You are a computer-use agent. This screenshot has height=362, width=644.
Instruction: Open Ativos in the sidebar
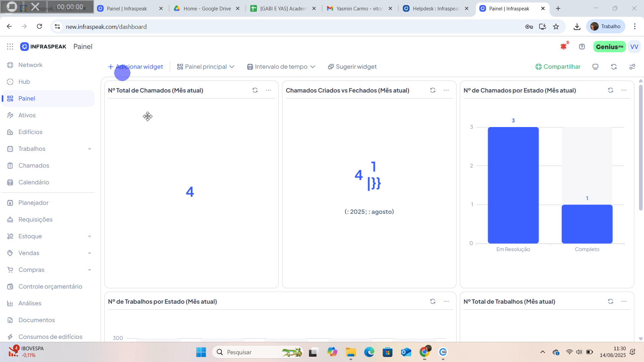pyautogui.click(x=48, y=115)
